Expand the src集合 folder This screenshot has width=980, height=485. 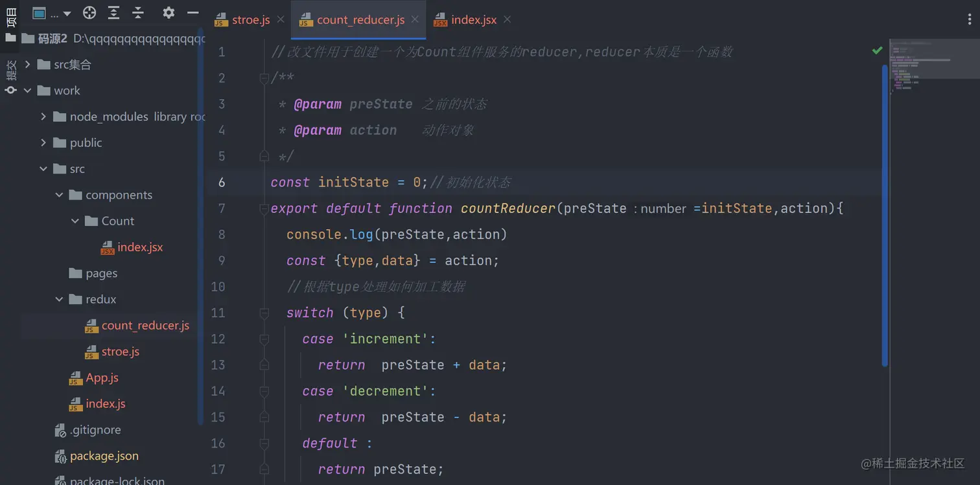pos(27,64)
